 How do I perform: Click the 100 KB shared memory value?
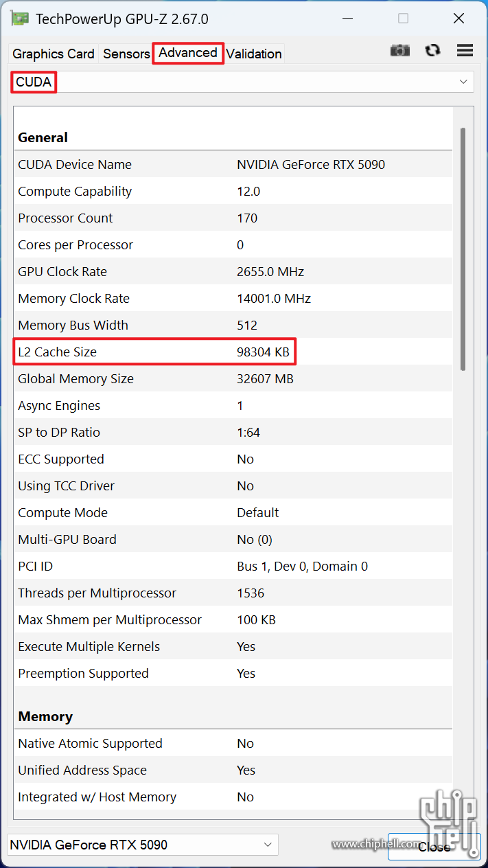[x=256, y=620]
